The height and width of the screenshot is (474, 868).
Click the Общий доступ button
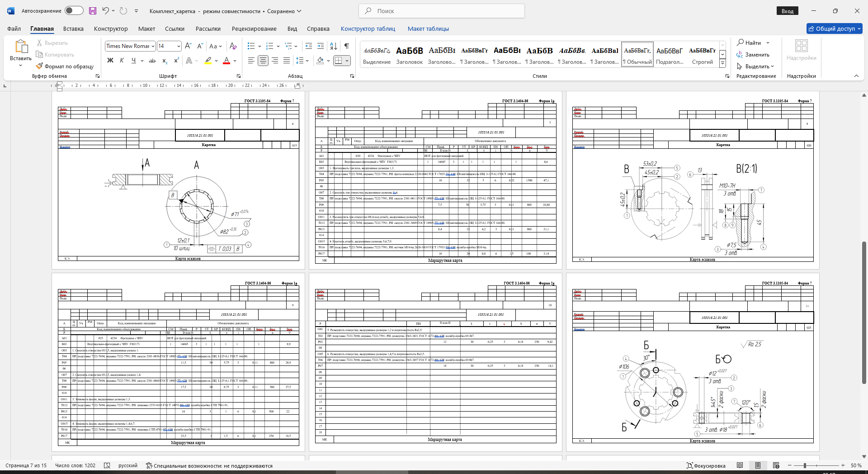coord(835,28)
